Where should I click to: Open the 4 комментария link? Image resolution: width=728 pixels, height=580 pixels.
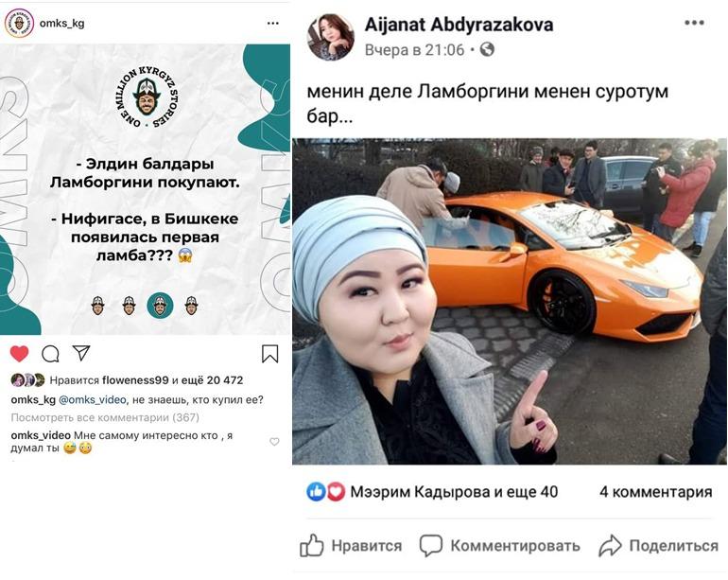tap(655, 492)
